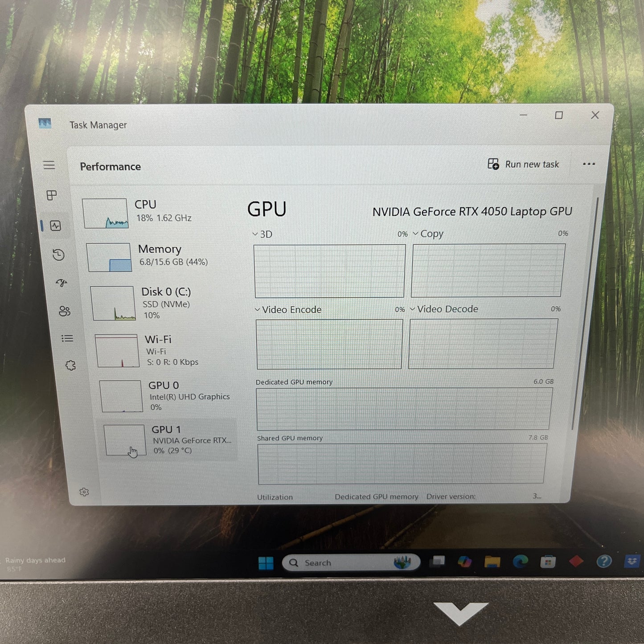The height and width of the screenshot is (644, 644).
Task: Open Microsoft Store from the taskbar
Action: point(548,562)
